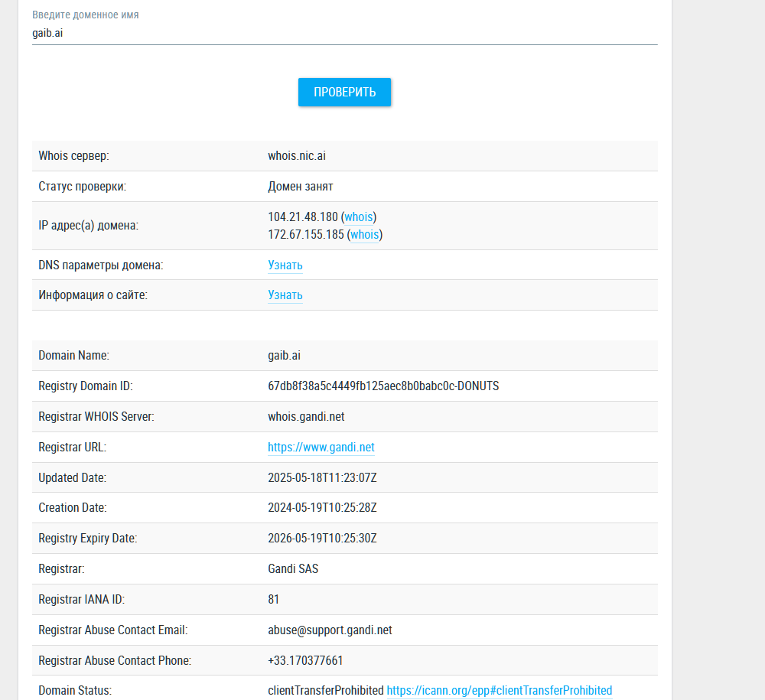Click Узнать next to Информация о сайте
This screenshot has height=700, width=765.
click(285, 295)
